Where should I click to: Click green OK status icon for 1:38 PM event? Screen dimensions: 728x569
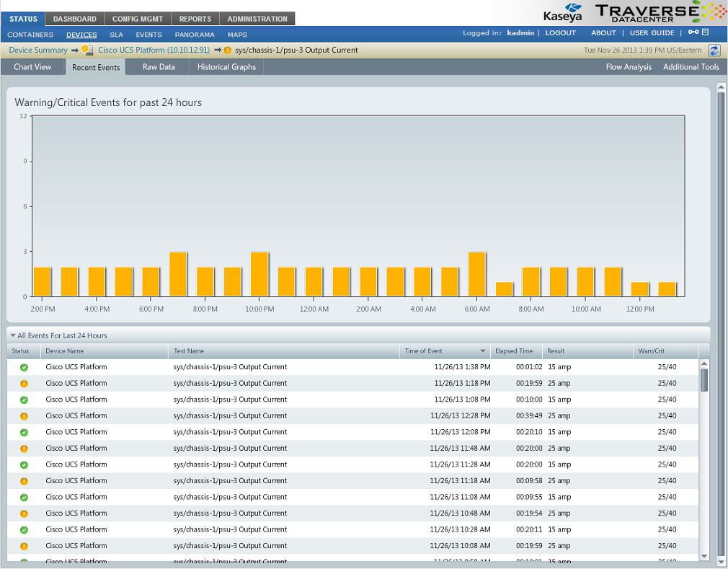24,367
